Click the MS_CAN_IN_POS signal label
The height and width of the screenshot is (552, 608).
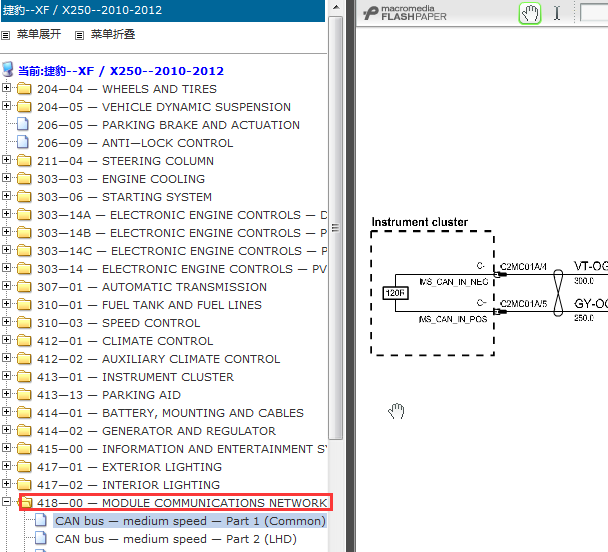453,319
